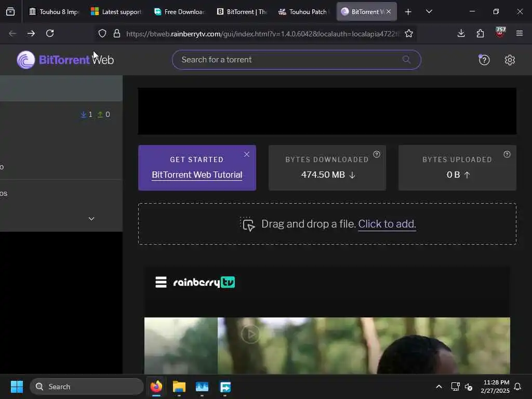532x399 pixels.
Task: Open File Explorer from the taskbar
Action: (x=179, y=387)
